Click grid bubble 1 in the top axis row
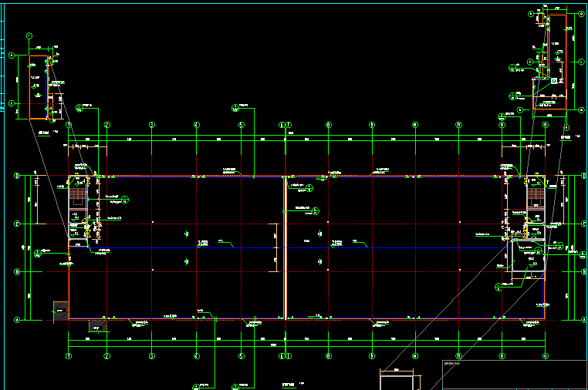This screenshot has width=588, height=390. coord(69,124)
